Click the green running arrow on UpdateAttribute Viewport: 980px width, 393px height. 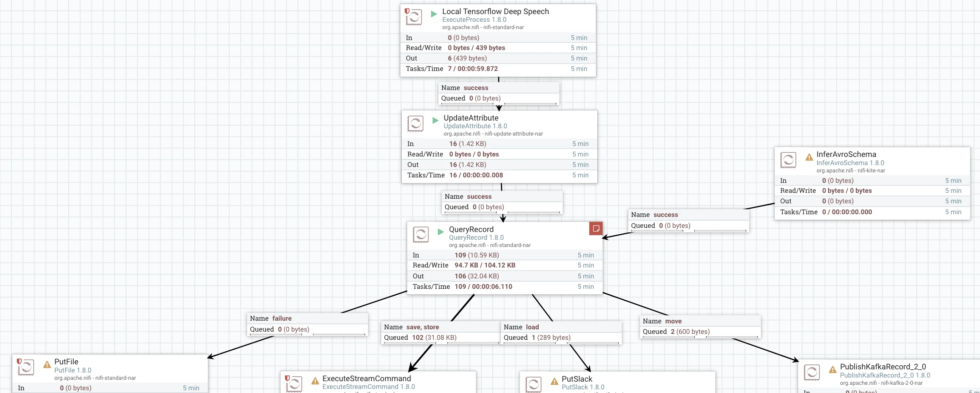coord(435,120)
